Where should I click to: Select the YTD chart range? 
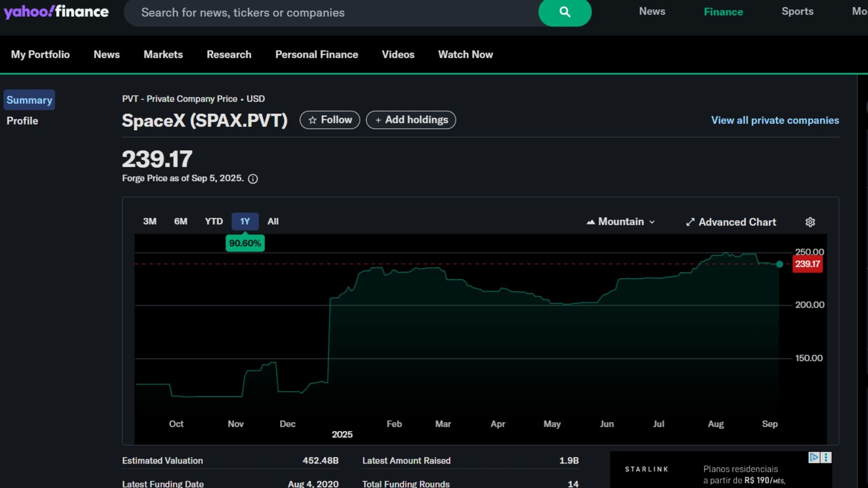[214, 221]
